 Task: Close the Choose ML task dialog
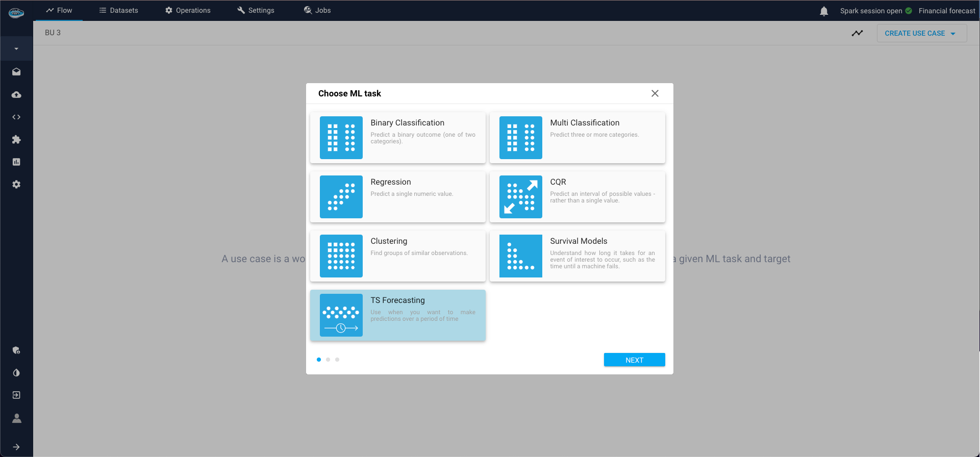655,93
